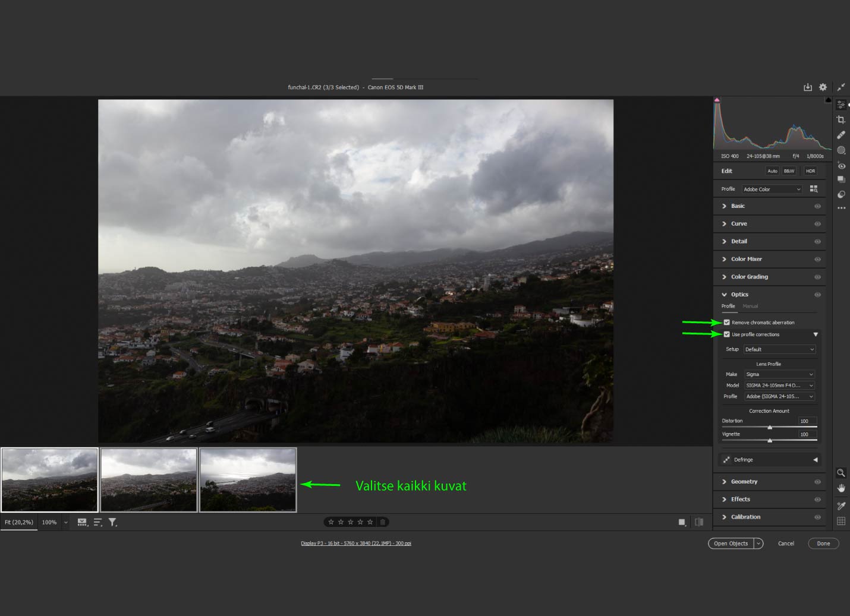Click the B&W button
The width and height of the screenshot is (850, 616).
789,171
